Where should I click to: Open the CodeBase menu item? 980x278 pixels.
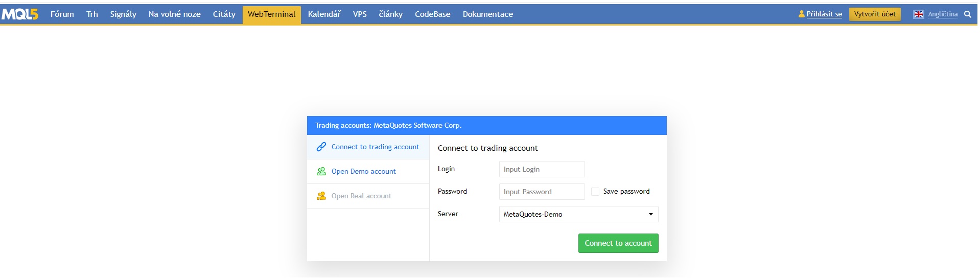point(432,14)
